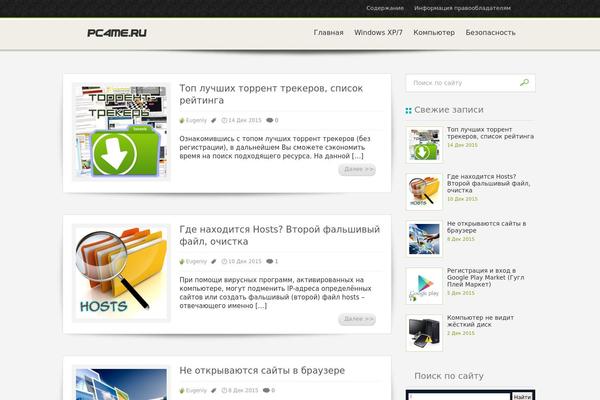Open sidebar link 'Топ лучших торрент трекеров, список рейтинга'

(490, 133)
